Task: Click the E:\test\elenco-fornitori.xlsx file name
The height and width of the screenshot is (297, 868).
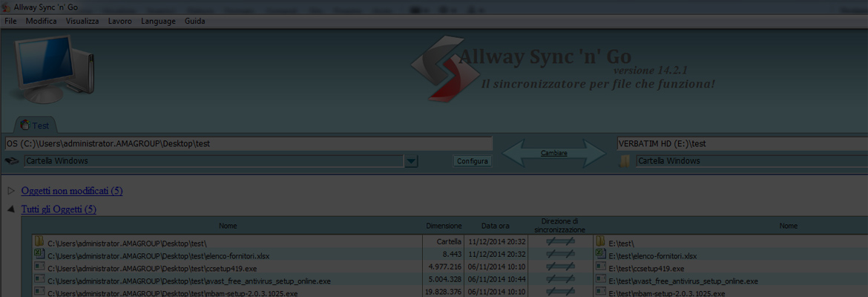Action: tap(653, 256)
